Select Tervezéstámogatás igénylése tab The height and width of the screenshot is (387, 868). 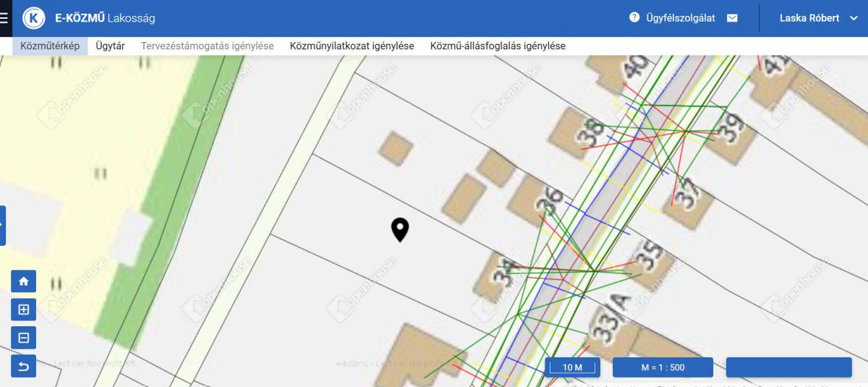click(x=207, y=46)
